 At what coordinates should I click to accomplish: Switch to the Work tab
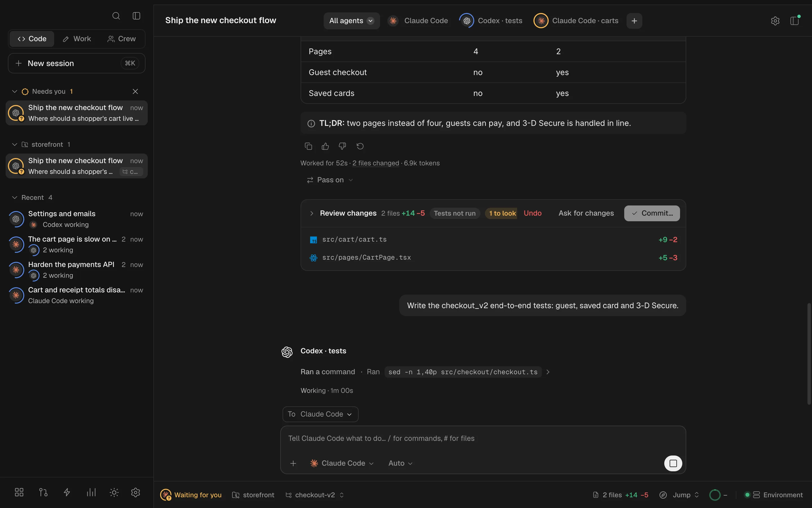pos(77,39)
